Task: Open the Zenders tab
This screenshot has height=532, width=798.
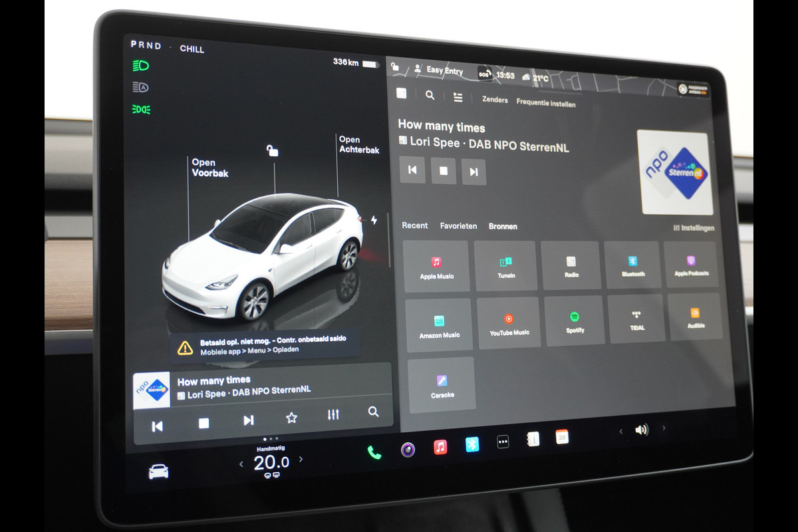Action: coord(495,100)
